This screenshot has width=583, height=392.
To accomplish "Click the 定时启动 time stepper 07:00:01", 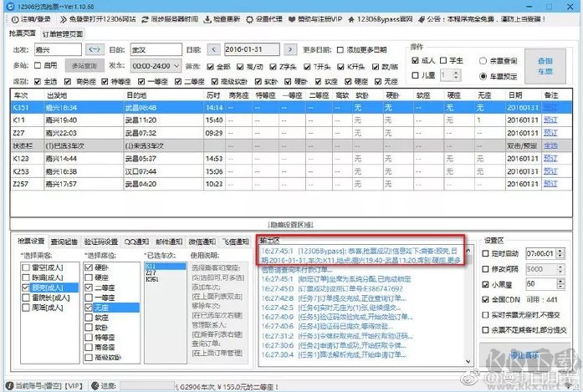I will point(560,253).
